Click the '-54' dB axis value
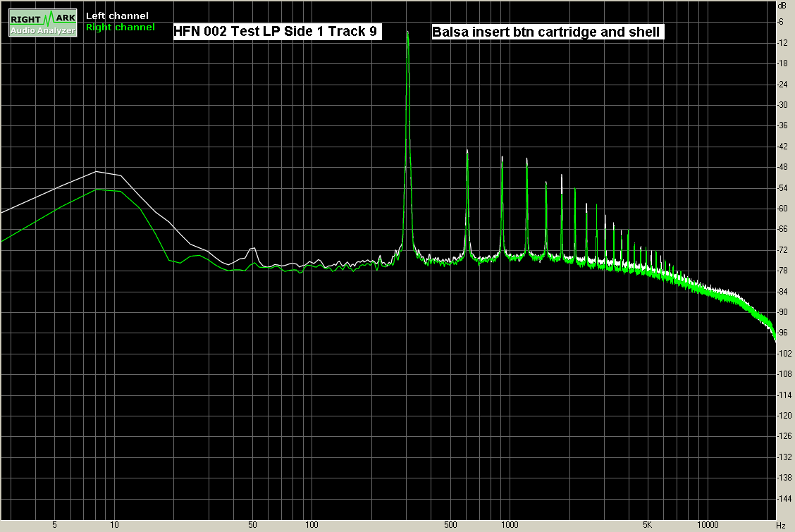Viewport: 795px width, 532px height. [x=782, y=187]
